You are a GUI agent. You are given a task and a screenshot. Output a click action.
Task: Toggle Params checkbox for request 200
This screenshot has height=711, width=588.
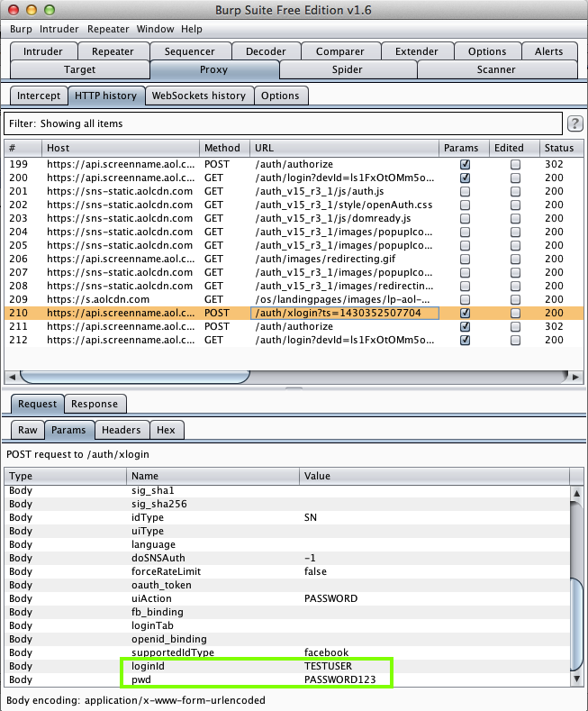click(465, 178)
